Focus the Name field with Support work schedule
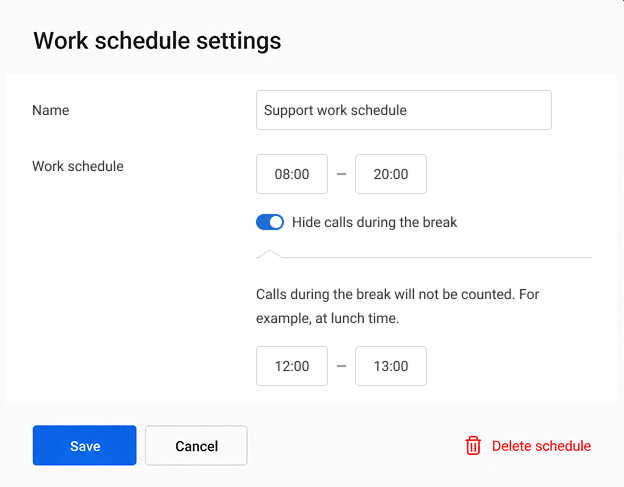Image resolution: width=624 pixels, height=487 pixels. [404, 110]
